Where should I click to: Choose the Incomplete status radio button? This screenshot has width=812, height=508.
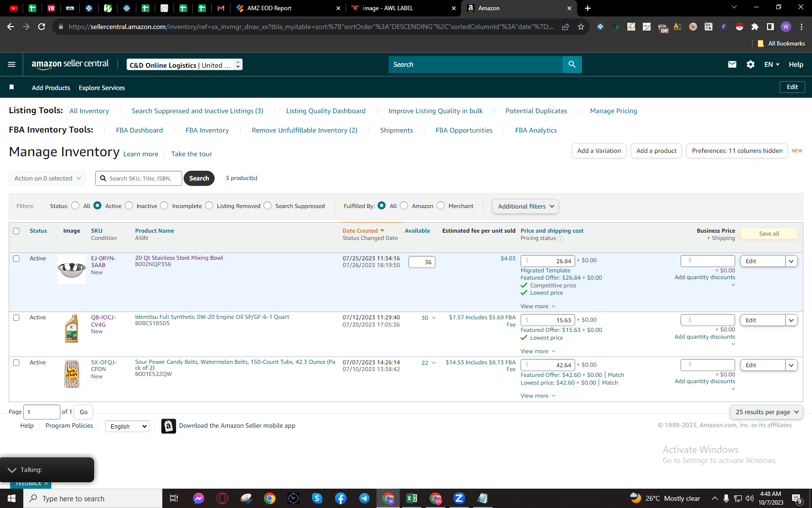[164, 206]
